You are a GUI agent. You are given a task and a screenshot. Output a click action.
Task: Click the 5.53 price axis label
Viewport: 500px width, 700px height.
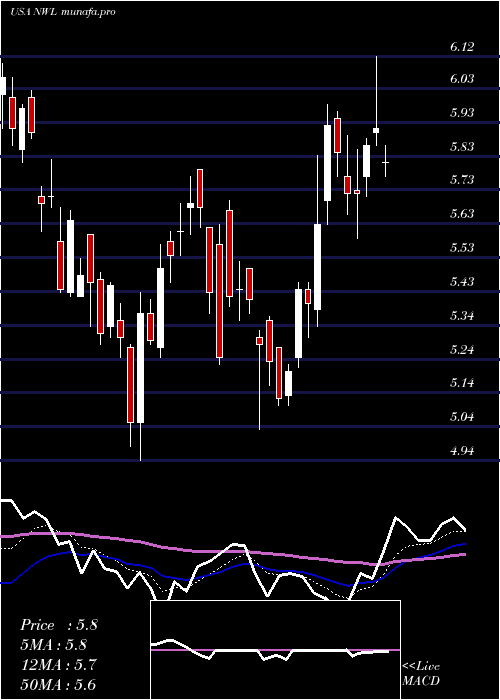point(462,247)
